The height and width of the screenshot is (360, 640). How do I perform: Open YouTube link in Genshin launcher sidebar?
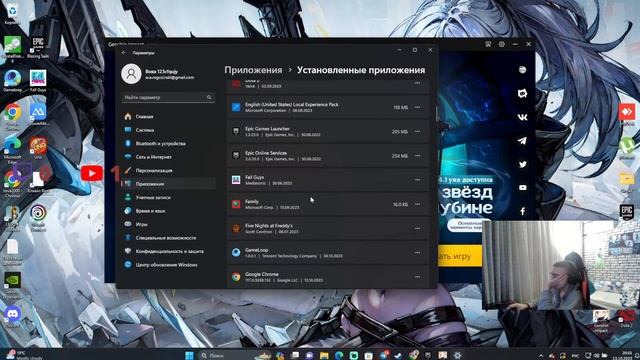coord(522,188)
